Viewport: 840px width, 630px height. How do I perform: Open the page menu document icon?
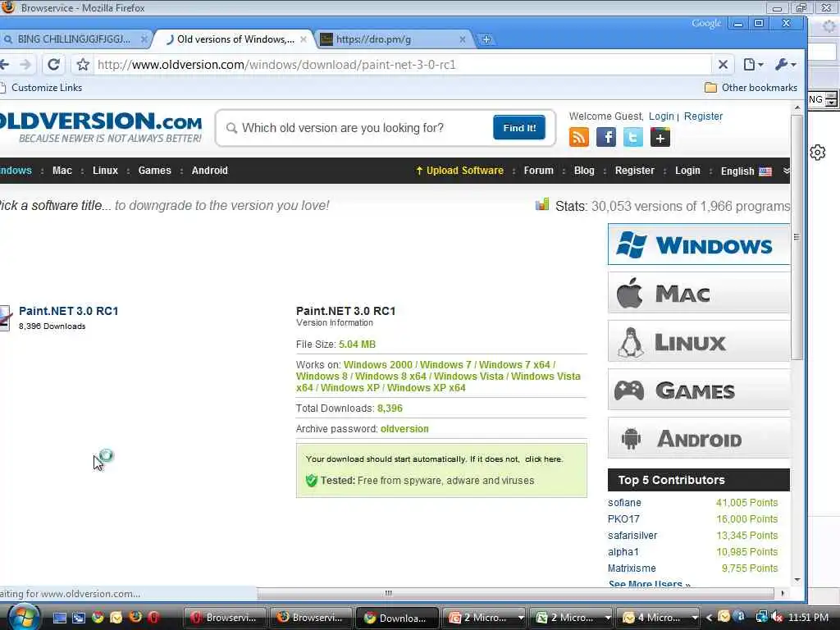point(753,65)
